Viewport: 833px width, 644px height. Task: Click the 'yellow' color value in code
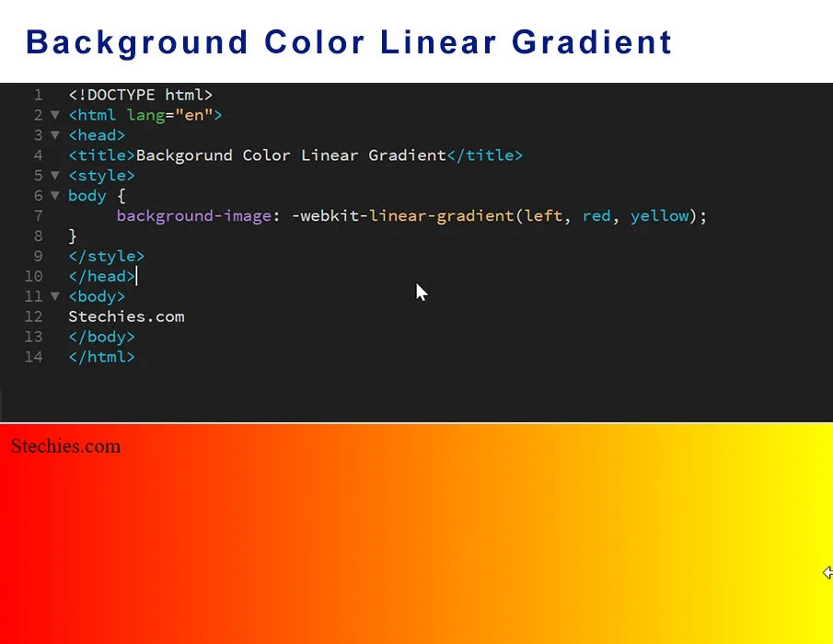[x=659, y=216]
